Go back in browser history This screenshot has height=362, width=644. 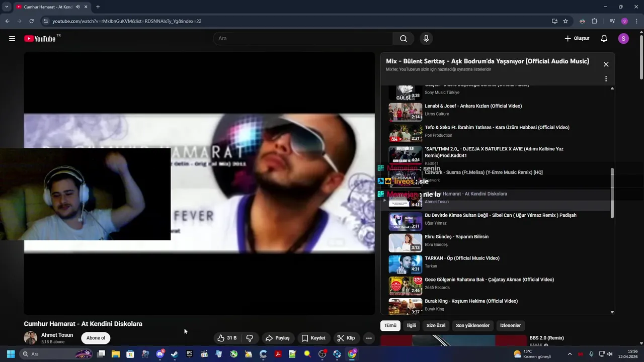point(7,21)
